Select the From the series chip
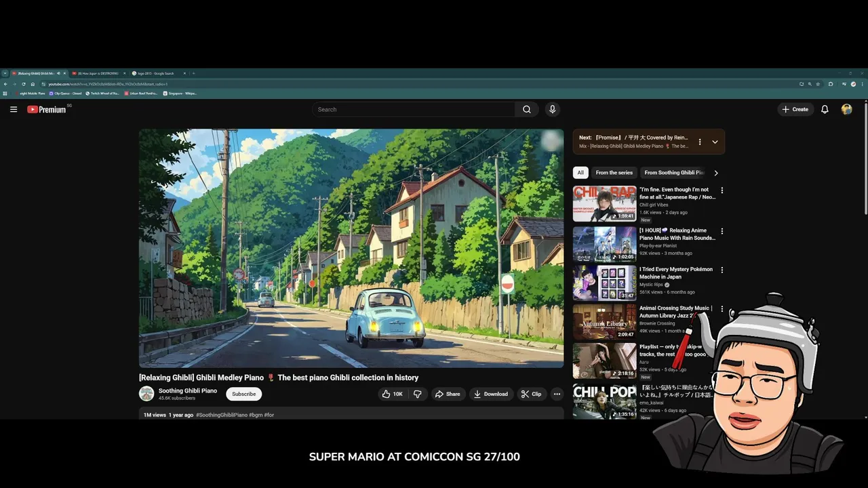Screen dimensions: 868x488 click(614, 173)
